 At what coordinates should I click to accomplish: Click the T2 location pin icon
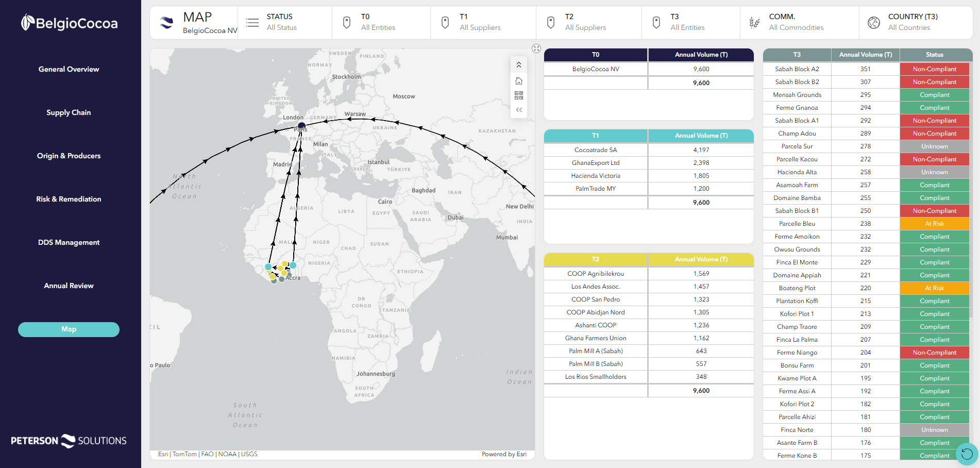click(x=551, y=23)
